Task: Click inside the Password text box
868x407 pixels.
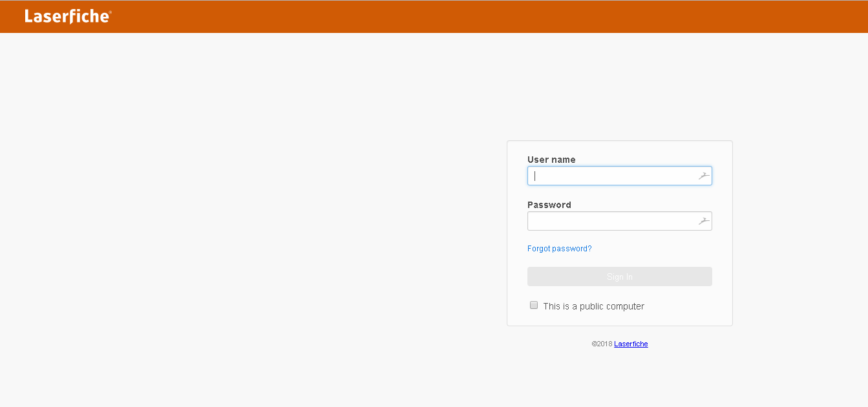Action: [611, 221]
